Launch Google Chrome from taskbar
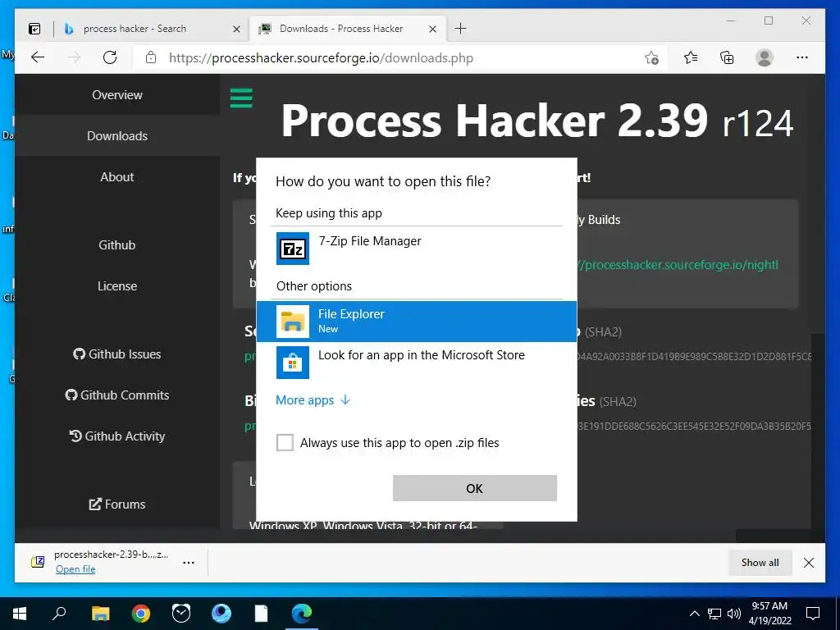The width and height of the screenshot is (840, 630). (141, 614)
